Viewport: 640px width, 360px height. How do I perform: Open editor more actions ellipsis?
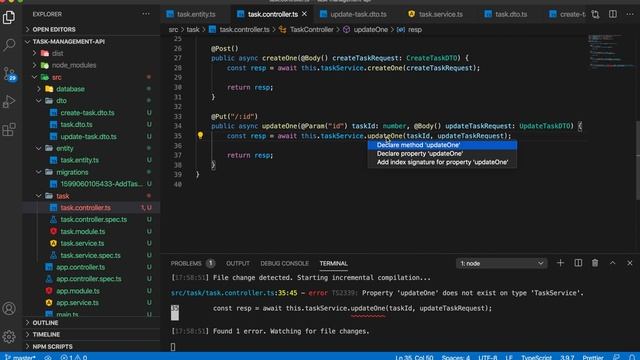coord(630,14)
